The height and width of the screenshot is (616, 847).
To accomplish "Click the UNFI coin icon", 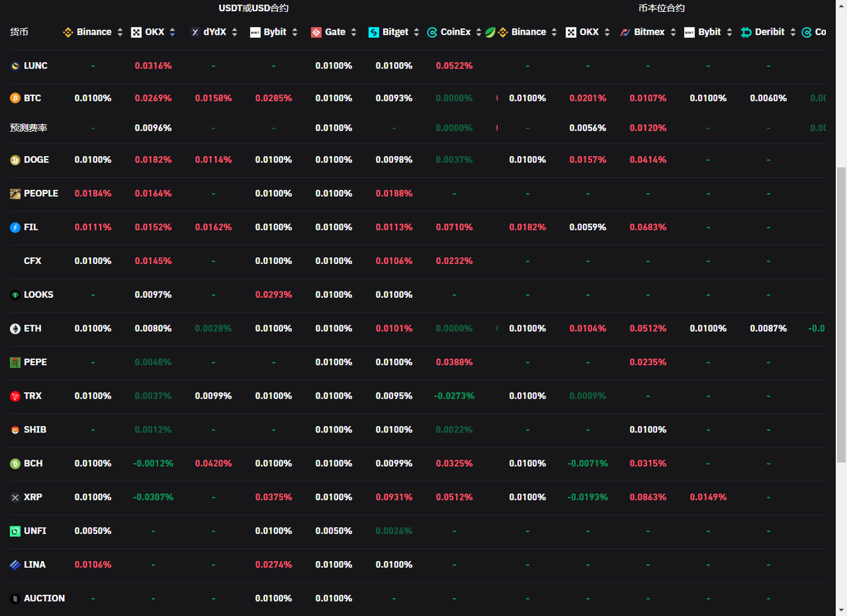I will point(15,531).
